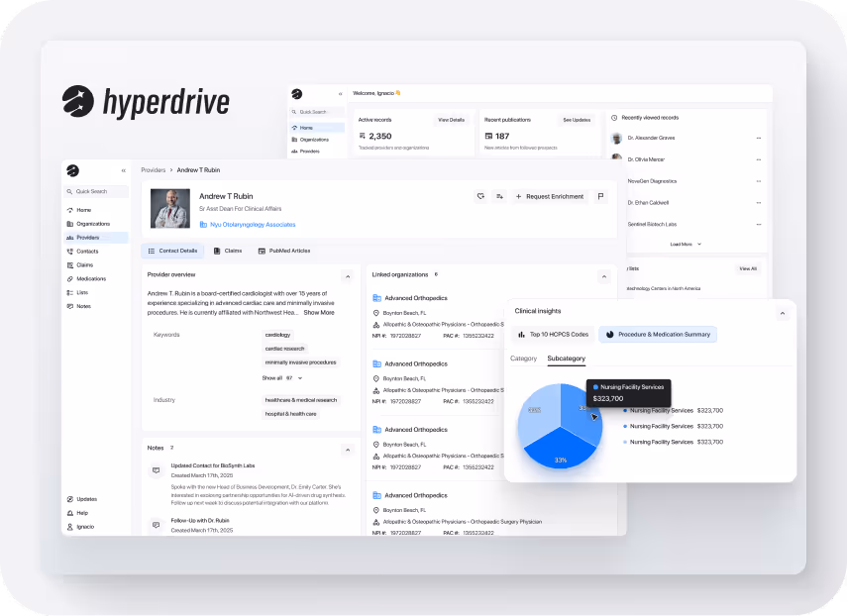This screenshot has width=847, height=616.
Task: Click the healthcare & medical research tag
Action: click(x=301, y=400)
